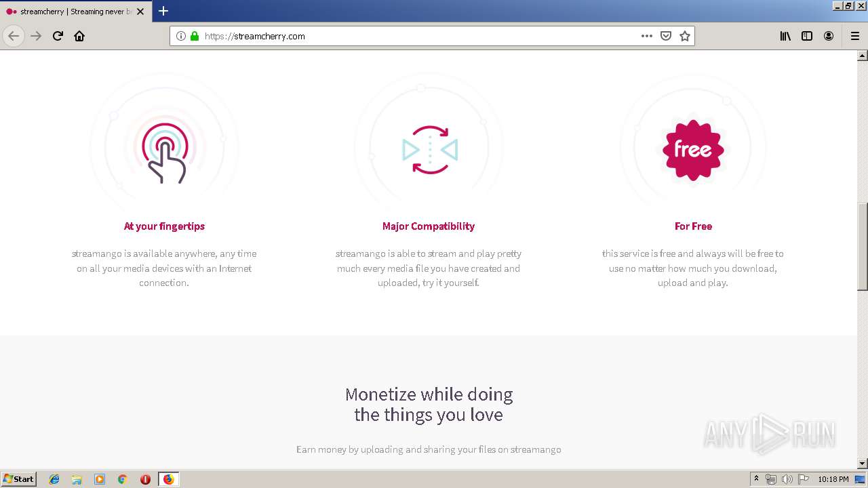868x488 pixels.
Task: Open the volume speaker tray icon
Action: 787,479
